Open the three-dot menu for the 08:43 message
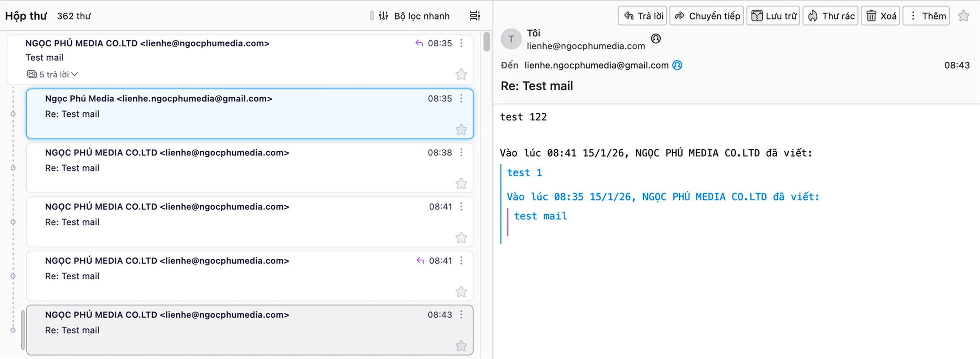 click(461, 315)
